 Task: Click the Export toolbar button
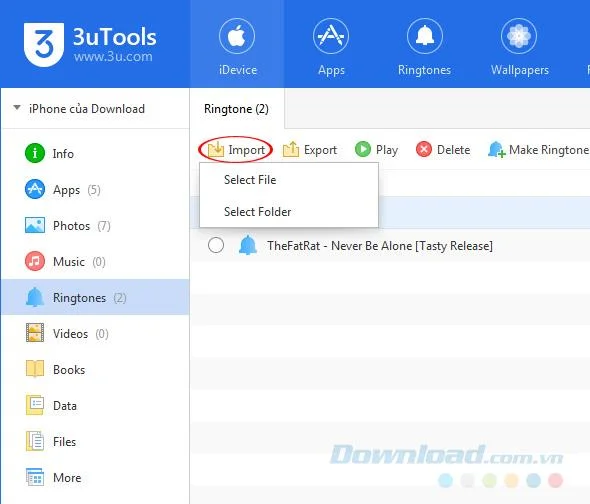(310, 150)
